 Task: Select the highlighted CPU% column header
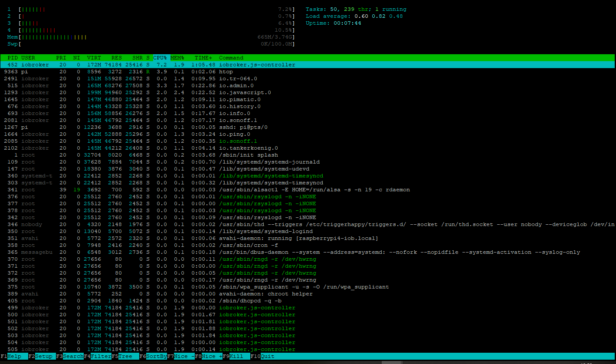click(160, 58)
